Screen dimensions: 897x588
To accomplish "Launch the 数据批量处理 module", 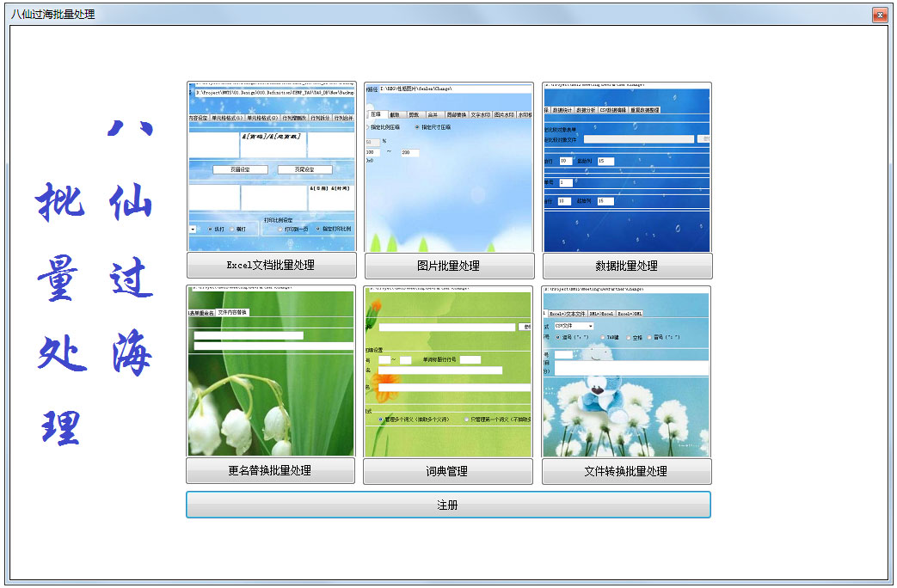I will tap(626, 266).
